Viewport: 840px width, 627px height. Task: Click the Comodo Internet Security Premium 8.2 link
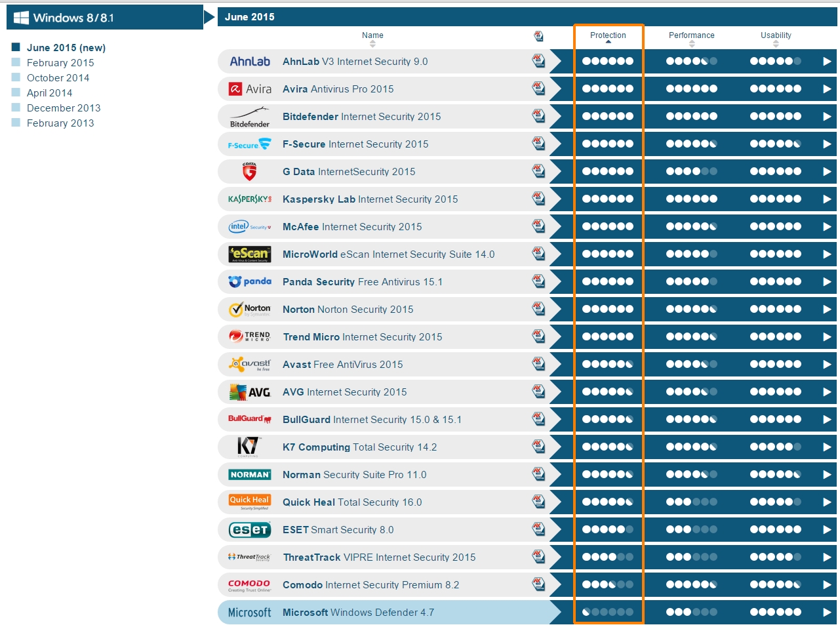pyautogui.click(x=371, y=584)
